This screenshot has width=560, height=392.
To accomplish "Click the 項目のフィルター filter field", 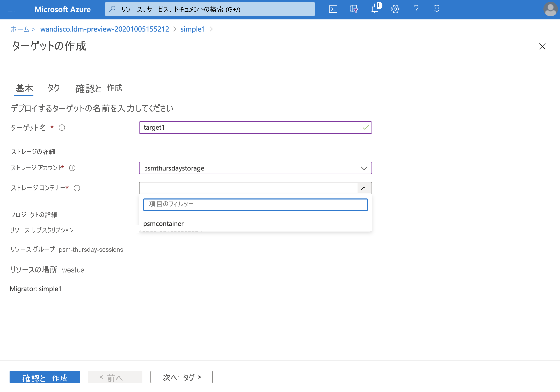I will click(x=255, y=204).
